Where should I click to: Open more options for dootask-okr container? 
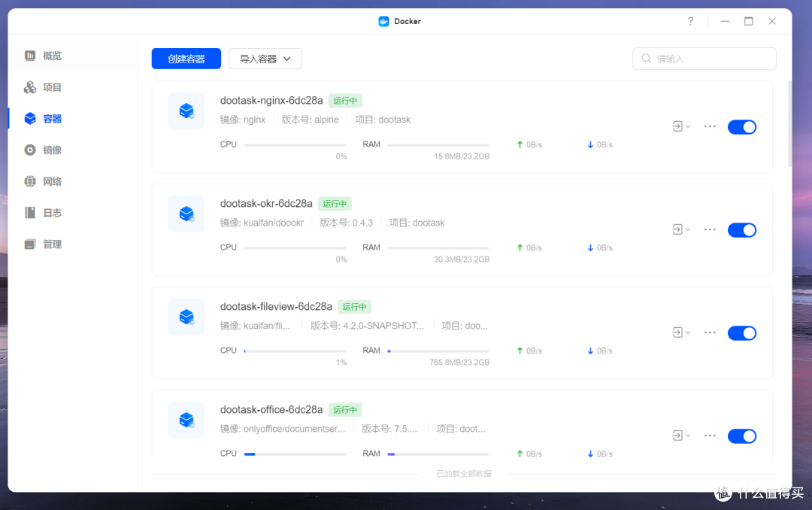pos(710,229)
